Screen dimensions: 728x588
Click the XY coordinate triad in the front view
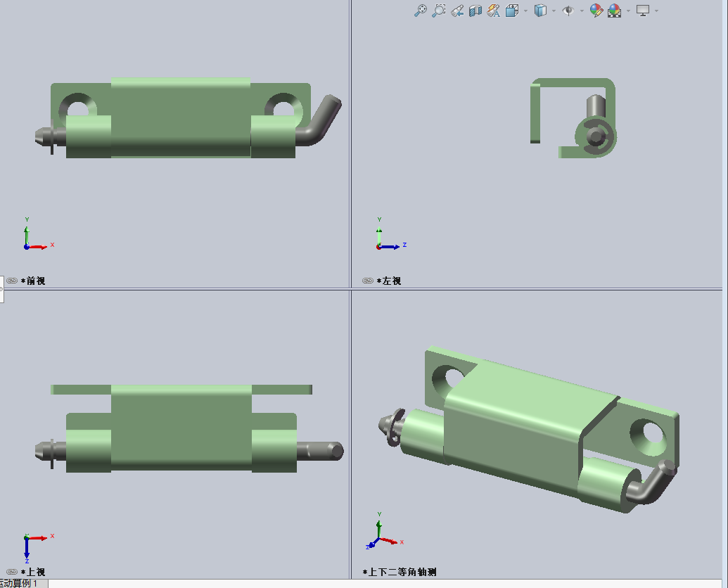click(x=38, y=234)
